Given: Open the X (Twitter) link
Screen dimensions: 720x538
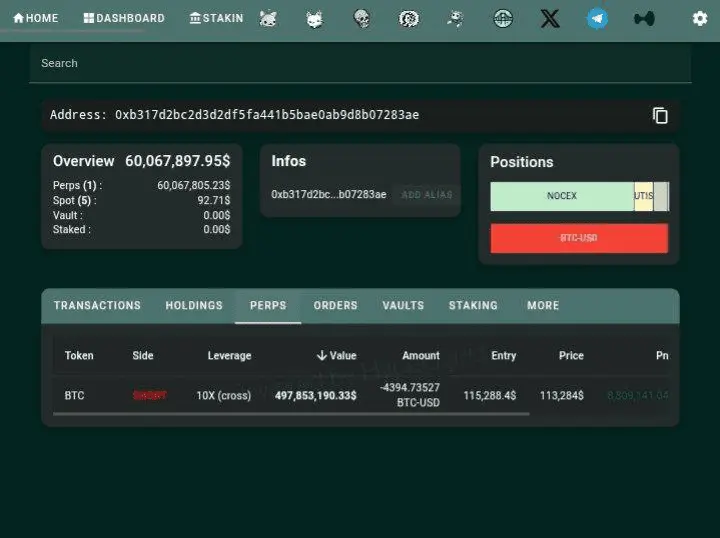Looking at the screenshot, I should pyautogui.click(x=550, y=19).
